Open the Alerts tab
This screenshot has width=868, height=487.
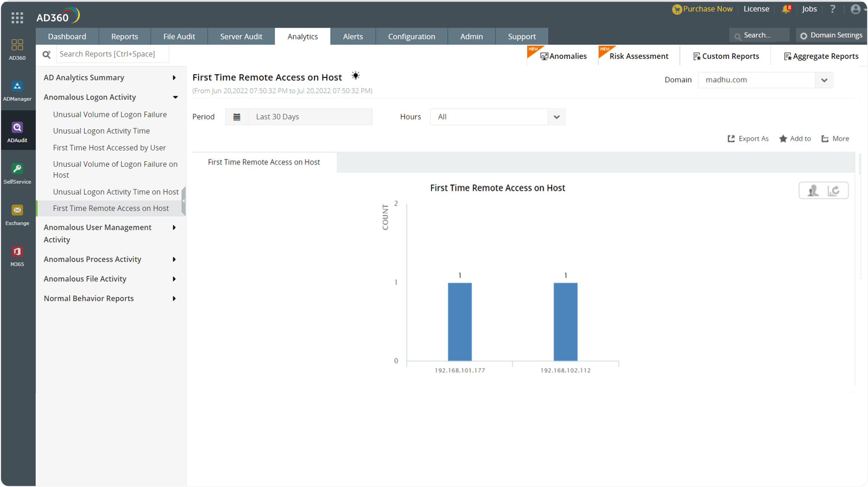point(353,36)
